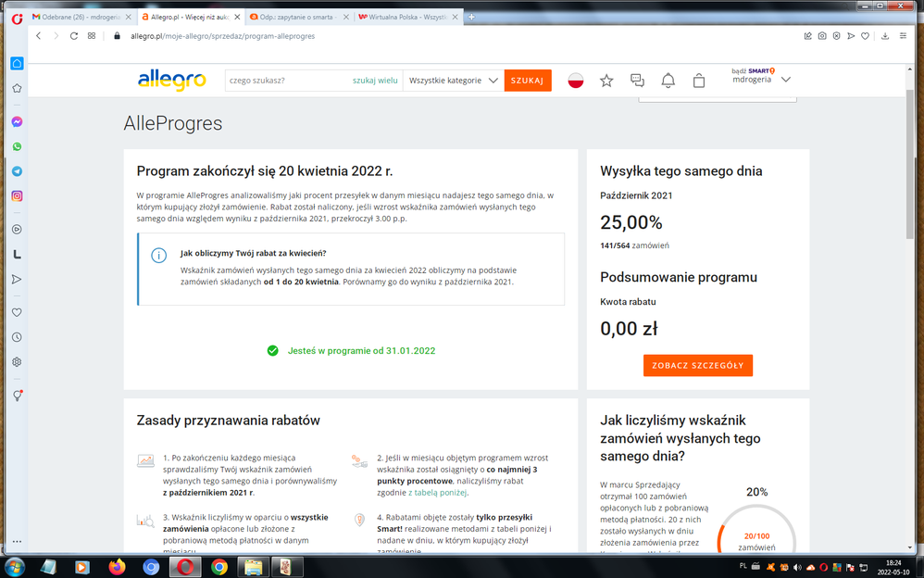Follow the z tabelą poniżej link

tap(437, 493)
